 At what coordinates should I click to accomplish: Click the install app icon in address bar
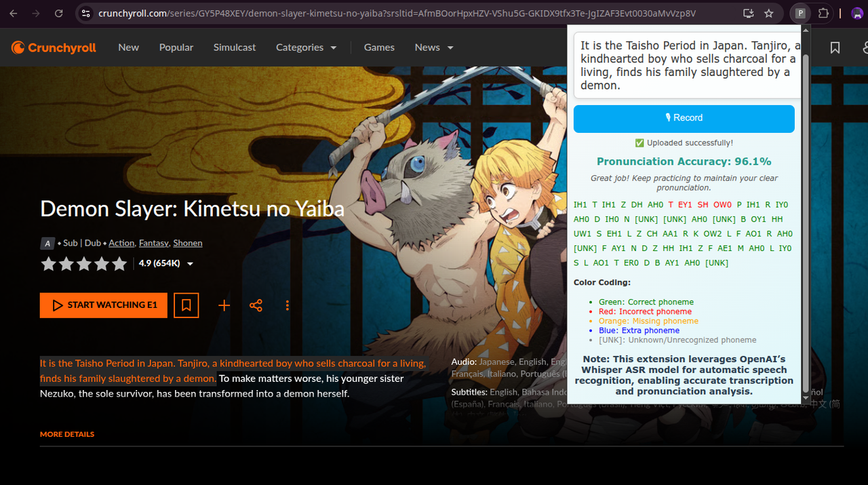tap(749, 14)
